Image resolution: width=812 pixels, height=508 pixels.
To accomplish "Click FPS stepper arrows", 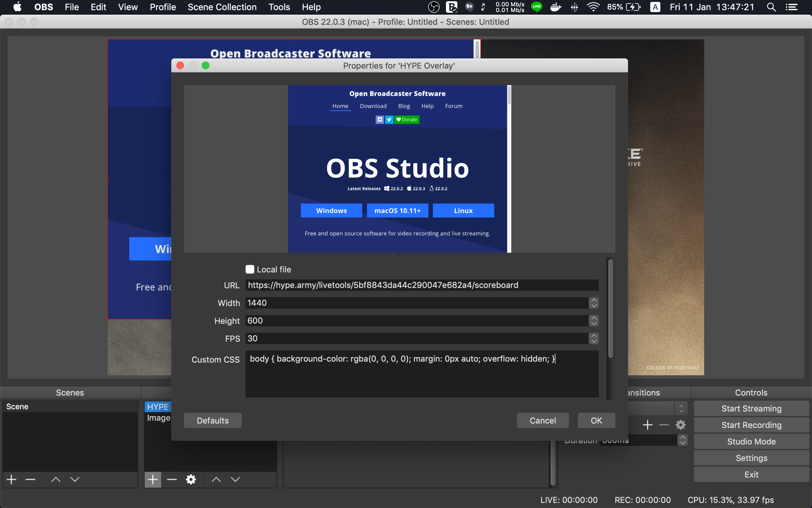I will [593, 339].
